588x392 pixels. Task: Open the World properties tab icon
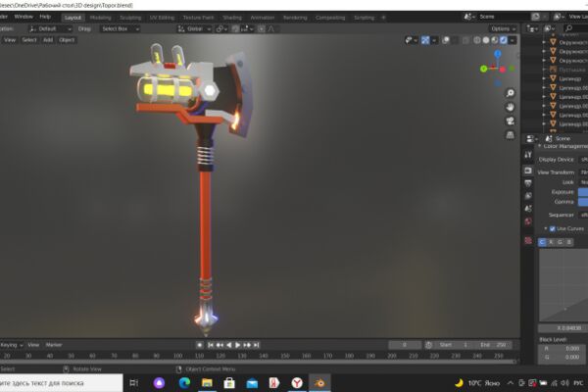tap(528, 221)
